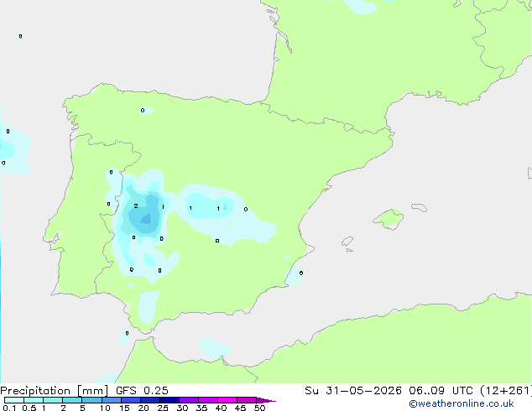Screen dimensions: 532x411
Task: Click the '(12+261)' forecast offset text
Action: coord(506,391)
